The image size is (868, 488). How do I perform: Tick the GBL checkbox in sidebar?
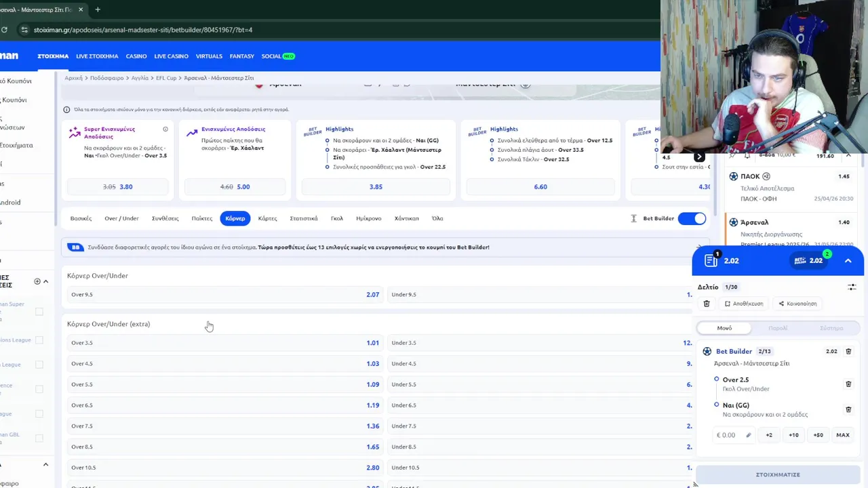tap(39, 439)
